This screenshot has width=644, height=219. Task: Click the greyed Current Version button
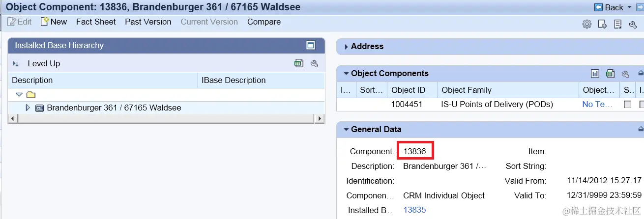point(209,22)
